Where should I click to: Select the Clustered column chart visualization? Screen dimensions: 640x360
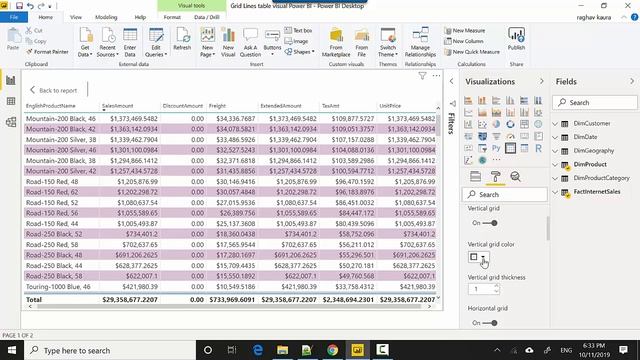coord(510,100)
